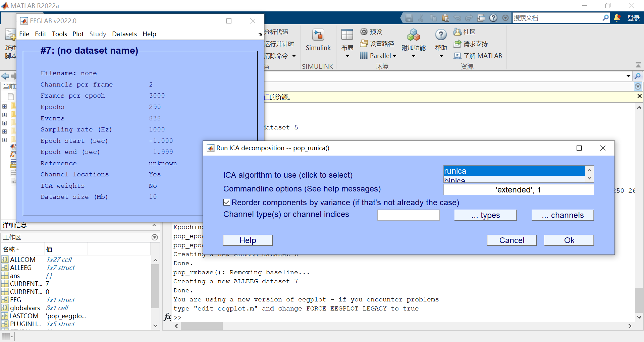Close the yellow notification banner

tap(639, 96)
